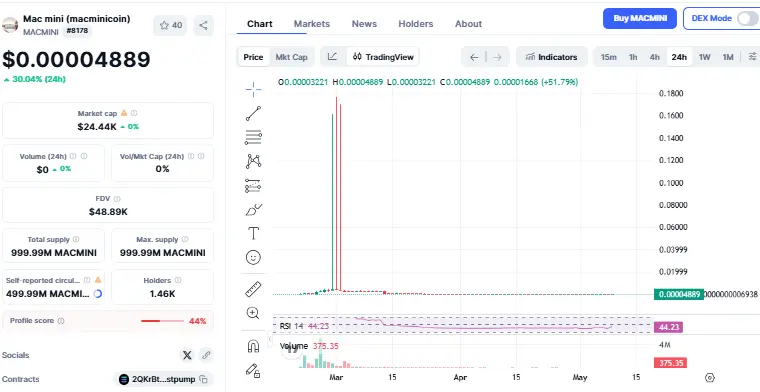Select the Text annotation tool
760x392 pixels.
coord(253,234)
